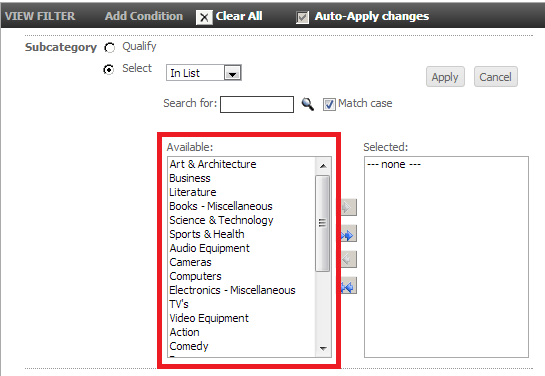Click the remove single item arrow

point(348,259)
